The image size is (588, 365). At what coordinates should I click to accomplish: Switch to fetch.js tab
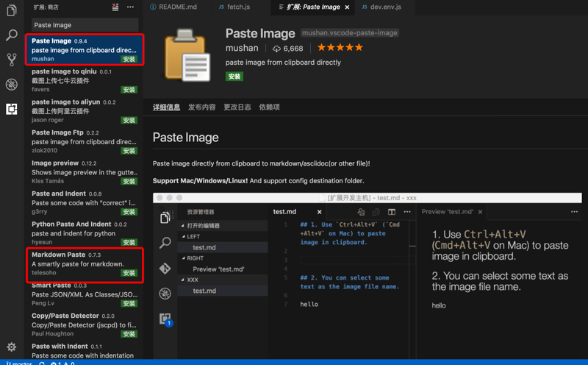[x=234, y=7]
